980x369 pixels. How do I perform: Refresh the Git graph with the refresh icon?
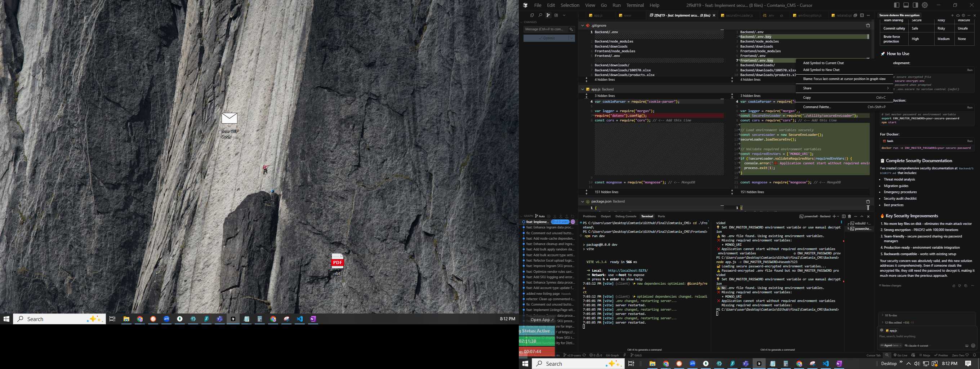(573, 216)
